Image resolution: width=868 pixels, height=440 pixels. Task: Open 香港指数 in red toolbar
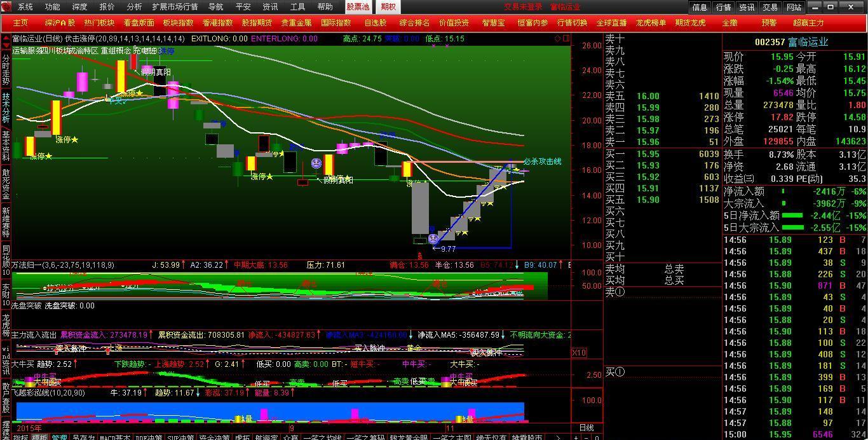[218, 22]
